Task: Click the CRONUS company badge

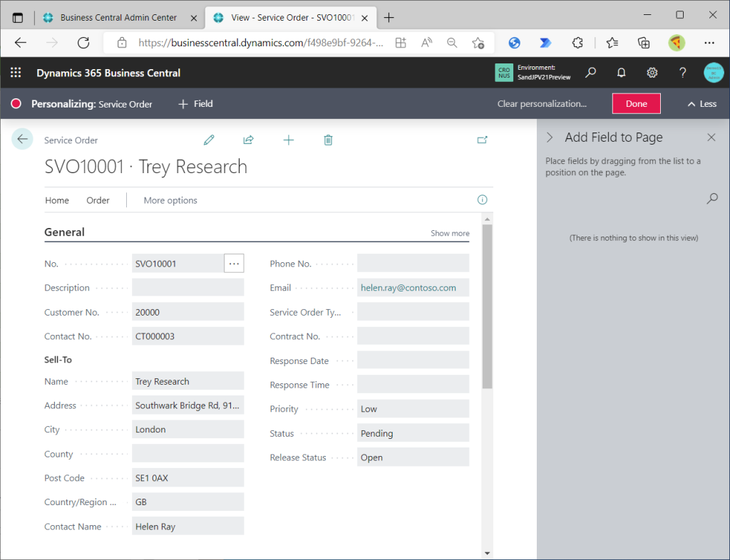Action: pyautogui.click(x=504, y=73)
